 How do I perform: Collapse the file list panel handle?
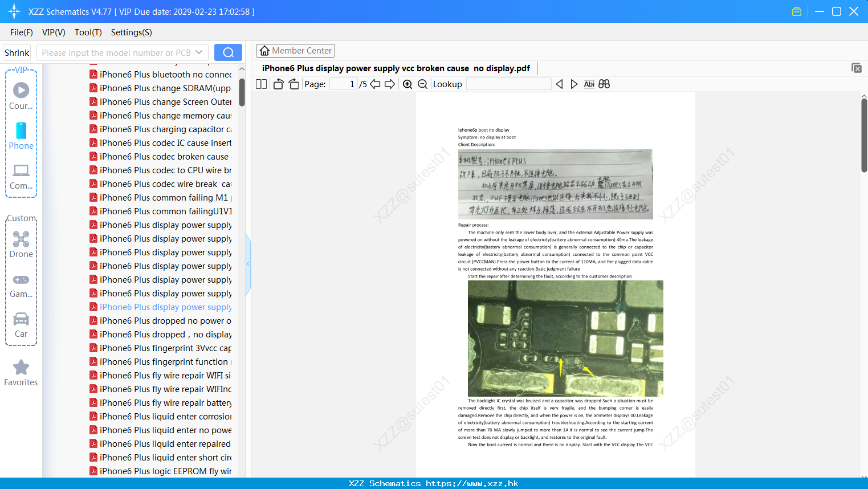pos(248,264)
